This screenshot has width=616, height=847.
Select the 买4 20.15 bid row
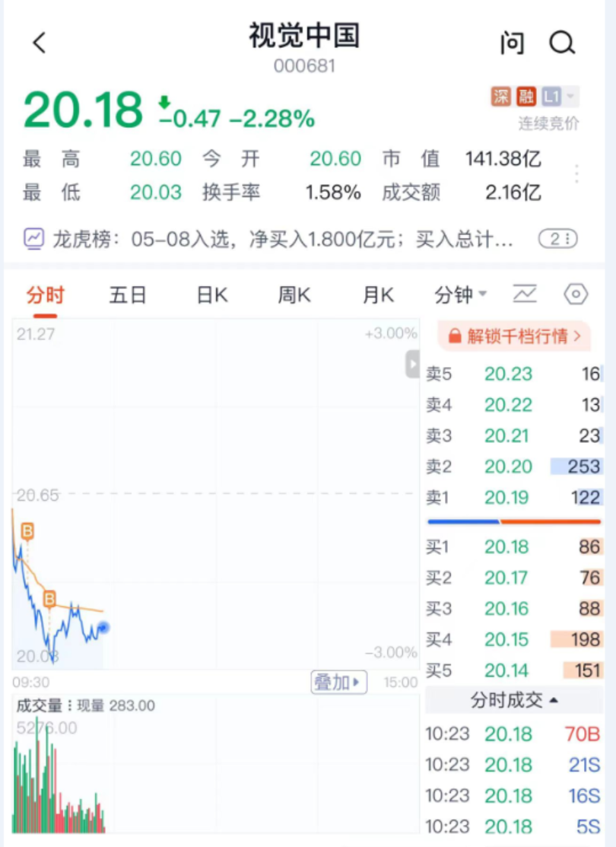(513, 639)
